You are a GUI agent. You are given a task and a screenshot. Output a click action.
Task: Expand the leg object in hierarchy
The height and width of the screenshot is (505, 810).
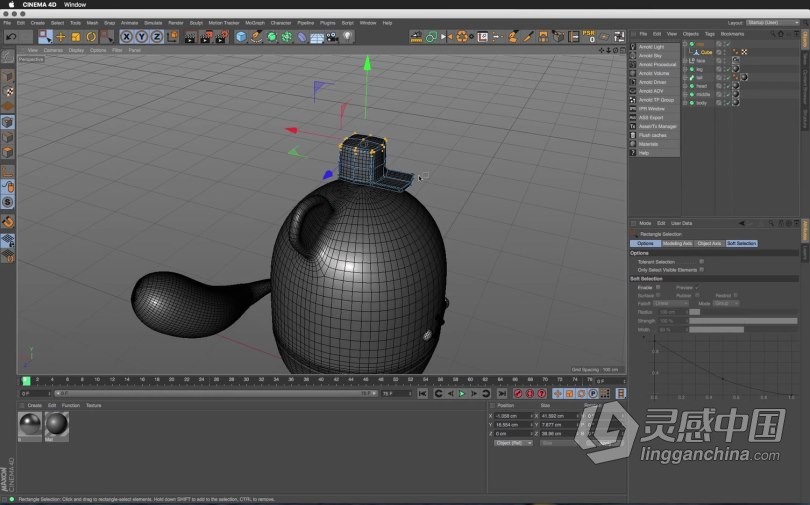686,69
